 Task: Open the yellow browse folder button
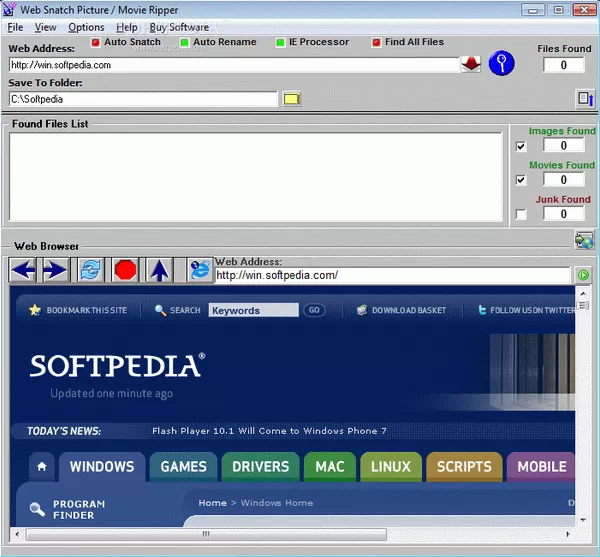click(292, 99)
